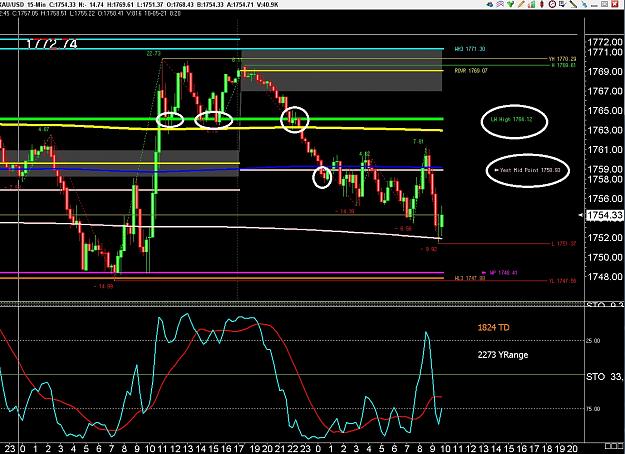Viewport: 625px width, 454px height.
Task: Select the dark diagonal line tool icon
Action: coord(573,4)
